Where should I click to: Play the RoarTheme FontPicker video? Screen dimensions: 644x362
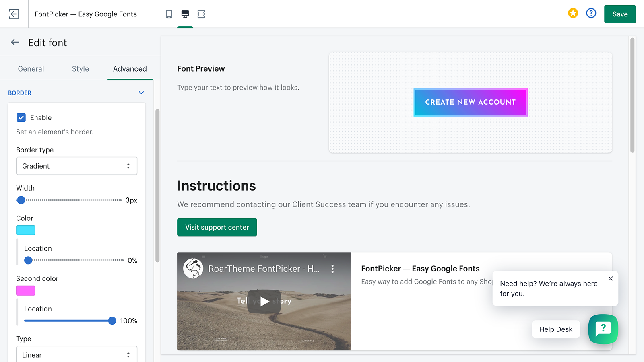click(264, 301)
